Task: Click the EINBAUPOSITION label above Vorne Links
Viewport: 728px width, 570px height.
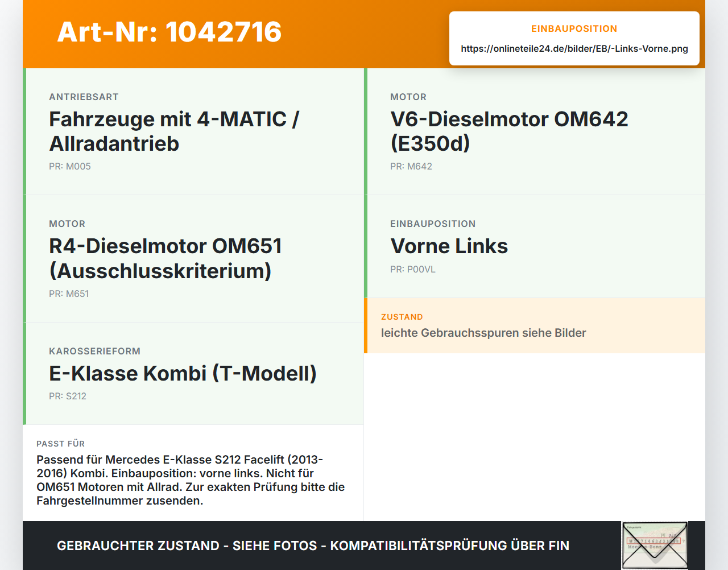Action: pos(433,224)
